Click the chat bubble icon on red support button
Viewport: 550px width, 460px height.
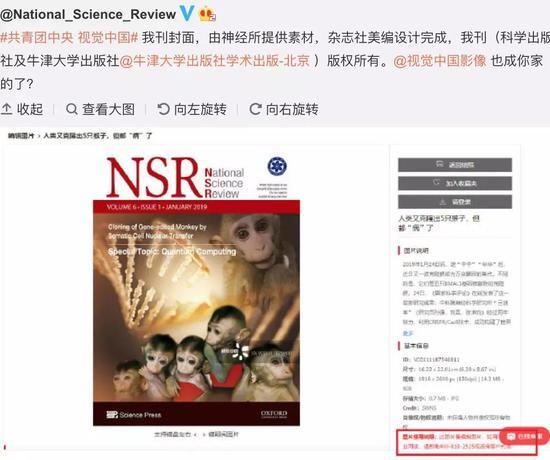click(511, 436)
